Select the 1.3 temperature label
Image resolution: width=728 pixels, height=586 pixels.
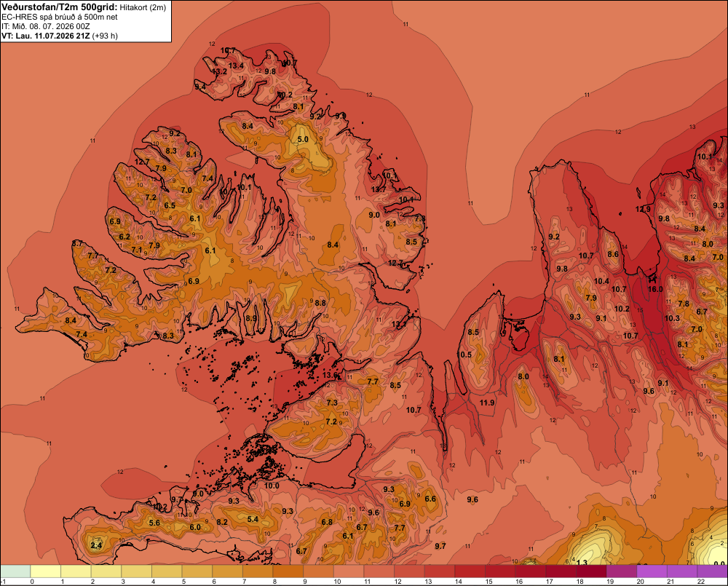[582, 562]
